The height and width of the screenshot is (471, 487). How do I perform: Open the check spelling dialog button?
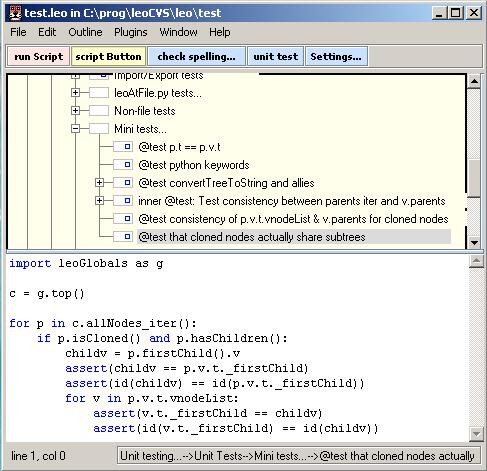coord(196,57)
